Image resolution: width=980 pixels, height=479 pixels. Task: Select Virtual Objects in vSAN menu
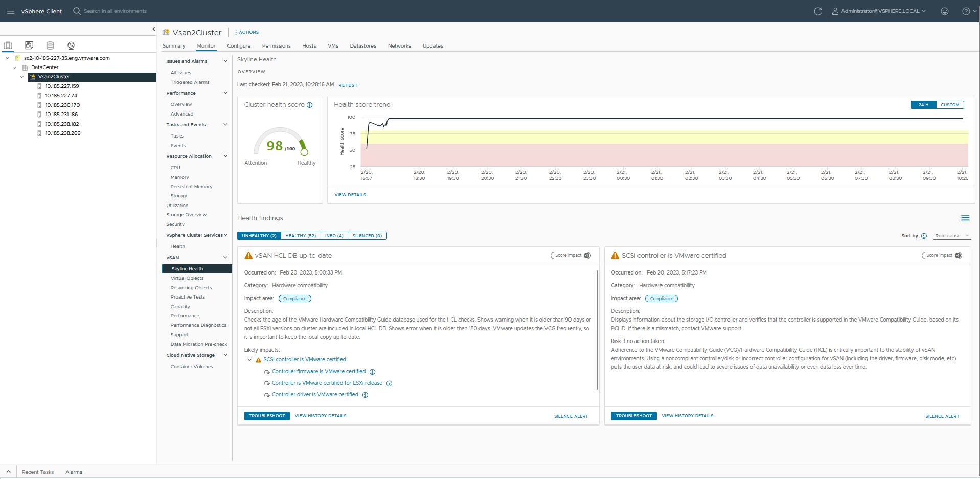187,278
